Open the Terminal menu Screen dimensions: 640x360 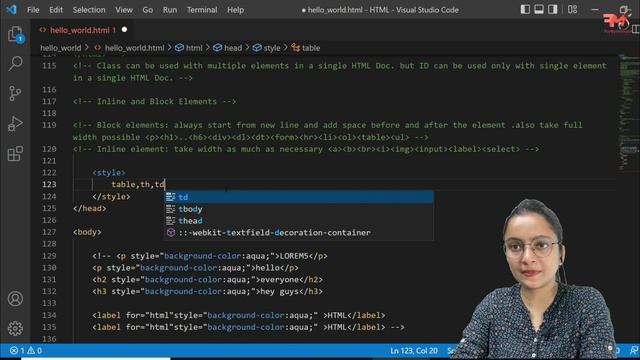point(202,10)
